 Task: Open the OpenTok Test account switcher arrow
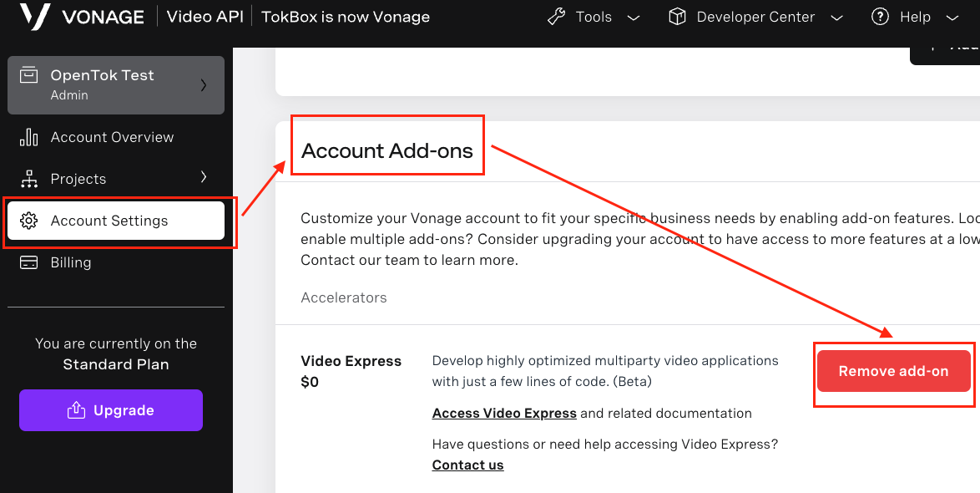point(204,85)
